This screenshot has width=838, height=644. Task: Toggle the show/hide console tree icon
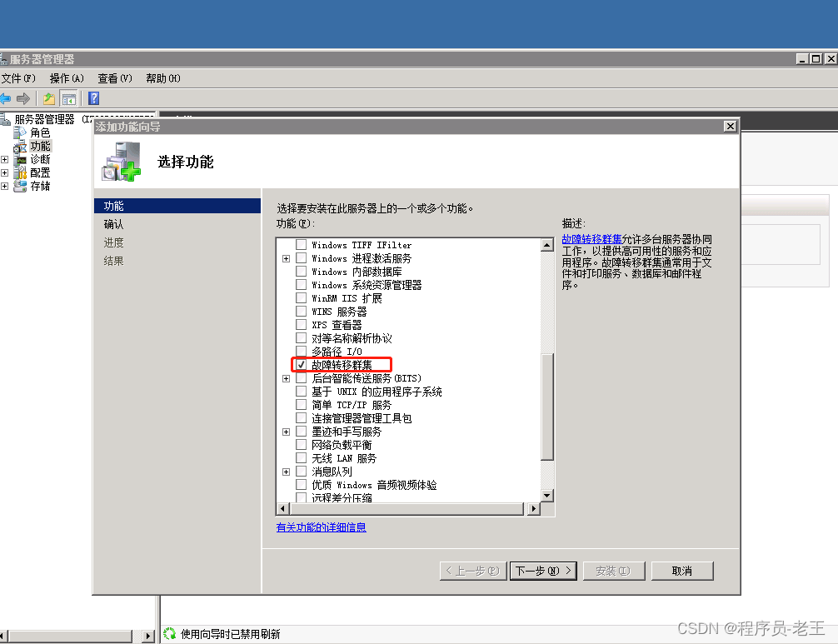[68, 98]
